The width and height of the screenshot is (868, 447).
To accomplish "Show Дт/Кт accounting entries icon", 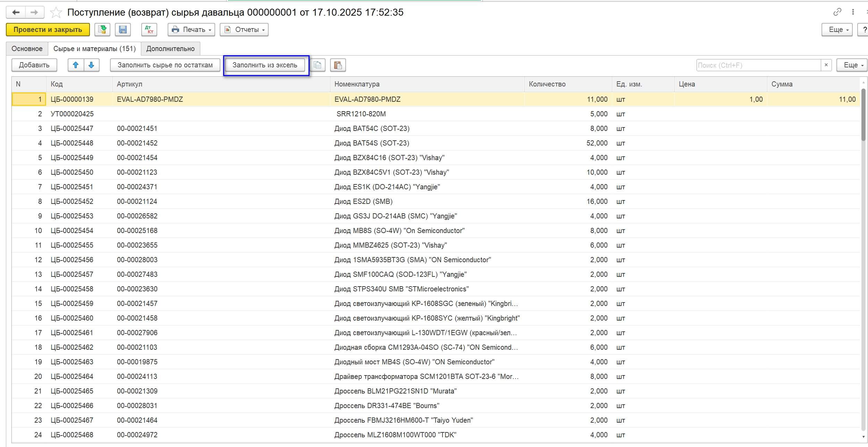I will coord(149,30).
